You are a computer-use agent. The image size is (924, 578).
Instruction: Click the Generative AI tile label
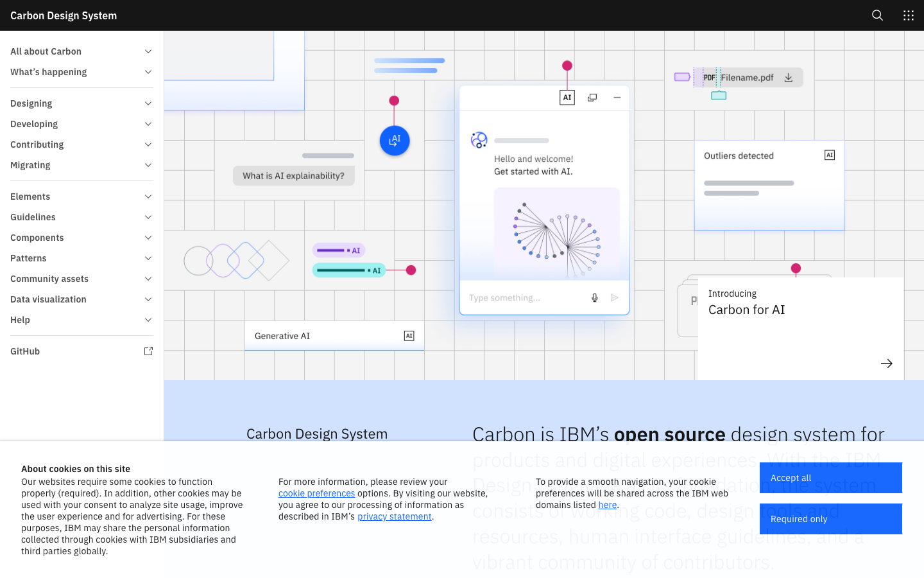click(x=282, y=336)
